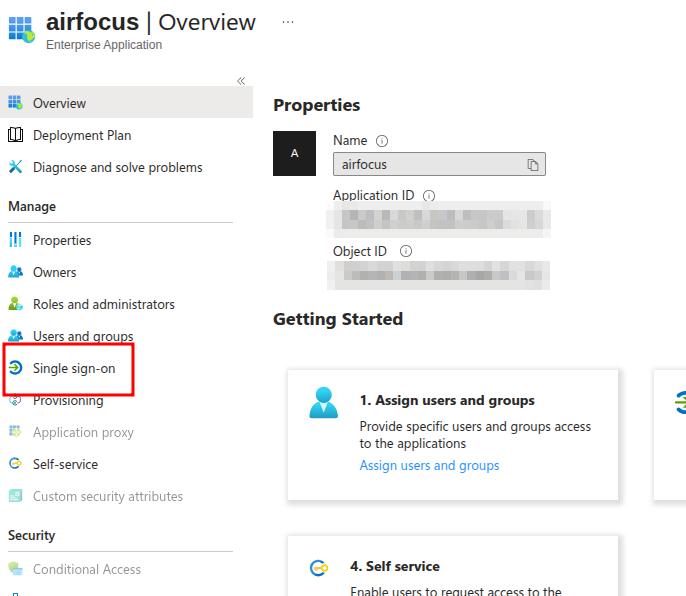Open Self-service in the sidebar
This screenshot has height=596, width=686.
pyautogui.click(x=66, y=464)
